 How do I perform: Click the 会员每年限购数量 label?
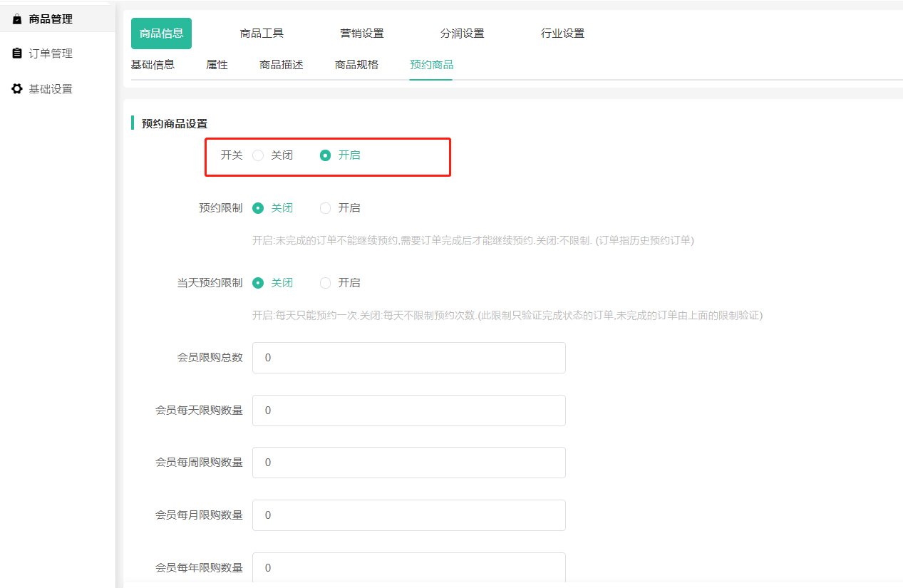(200, 568)
